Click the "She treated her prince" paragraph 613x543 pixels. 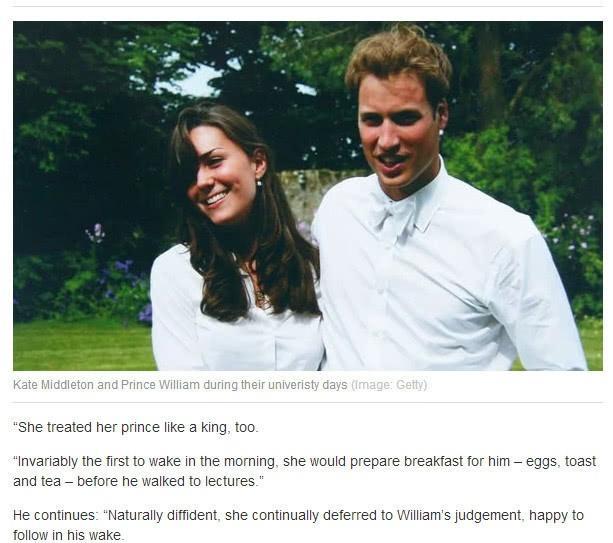tap(135, 427)
